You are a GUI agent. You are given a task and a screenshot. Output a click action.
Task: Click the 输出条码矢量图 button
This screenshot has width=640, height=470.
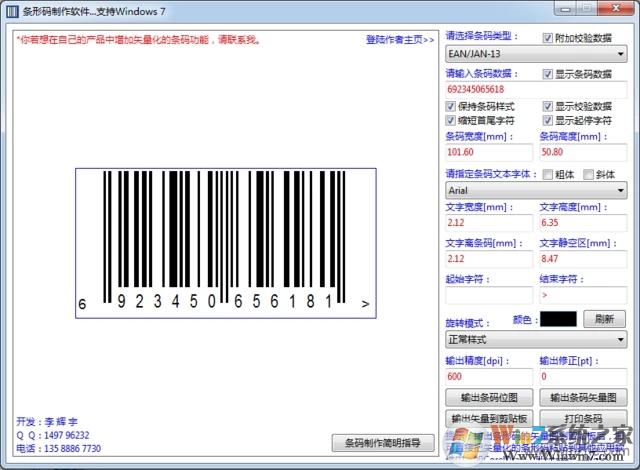pos(584,397)
